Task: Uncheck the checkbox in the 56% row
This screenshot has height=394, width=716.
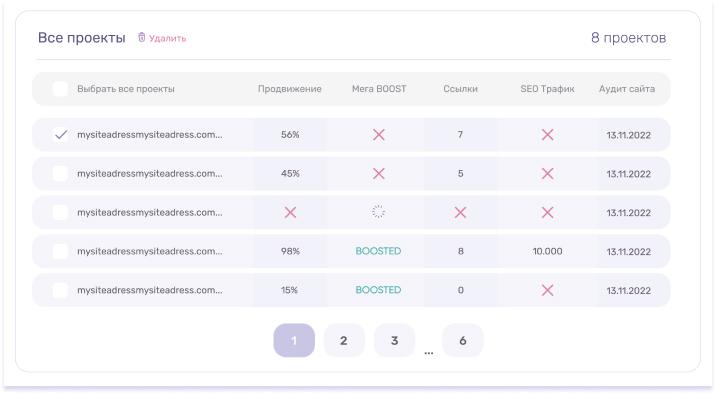Action: (60, 135)
